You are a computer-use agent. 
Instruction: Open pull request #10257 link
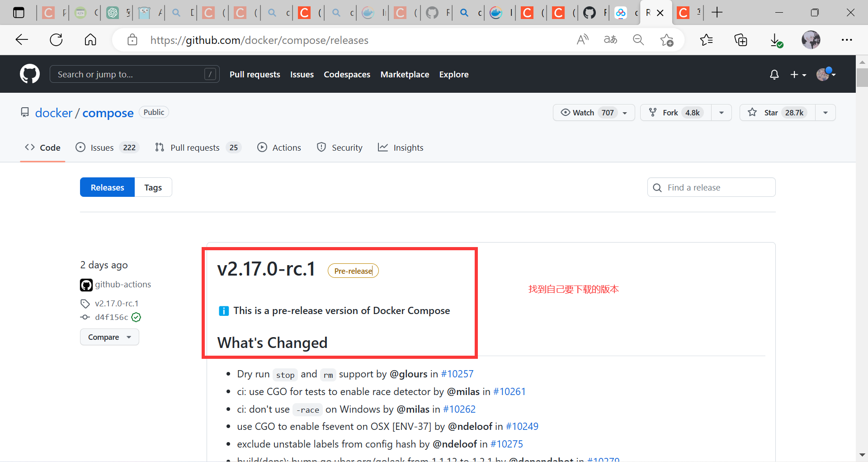click(458, 374)
